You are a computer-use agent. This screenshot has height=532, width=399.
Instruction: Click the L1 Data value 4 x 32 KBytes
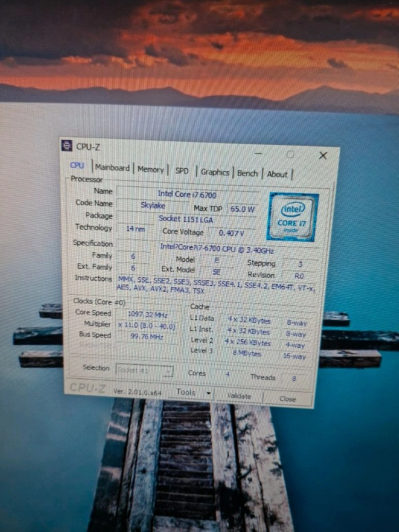pos(249,320)
